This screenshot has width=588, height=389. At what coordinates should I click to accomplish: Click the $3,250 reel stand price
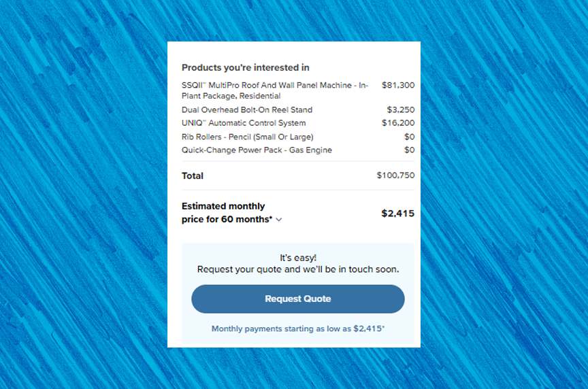[400, 109]
